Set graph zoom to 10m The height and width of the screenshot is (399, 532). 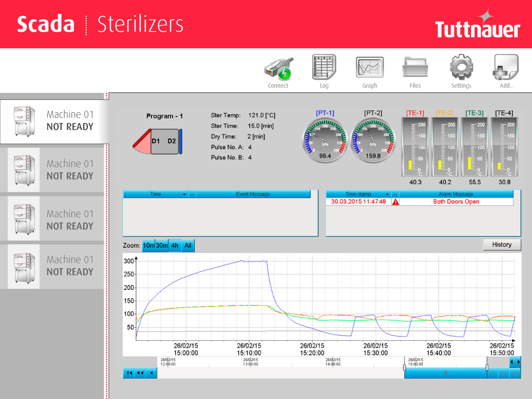[149, 246]
